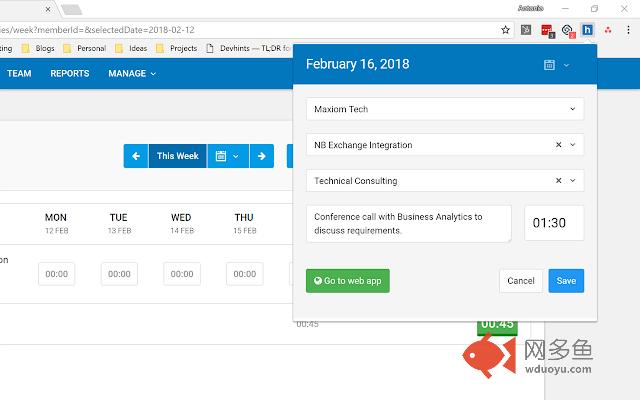
Task: Open the popup header calendar date picker
Action: (549, 65)
